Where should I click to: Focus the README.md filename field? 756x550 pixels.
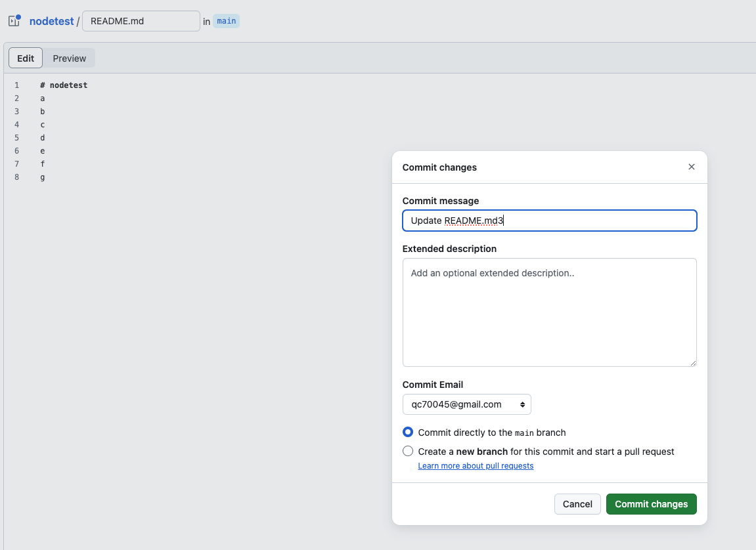click(141, 21)
